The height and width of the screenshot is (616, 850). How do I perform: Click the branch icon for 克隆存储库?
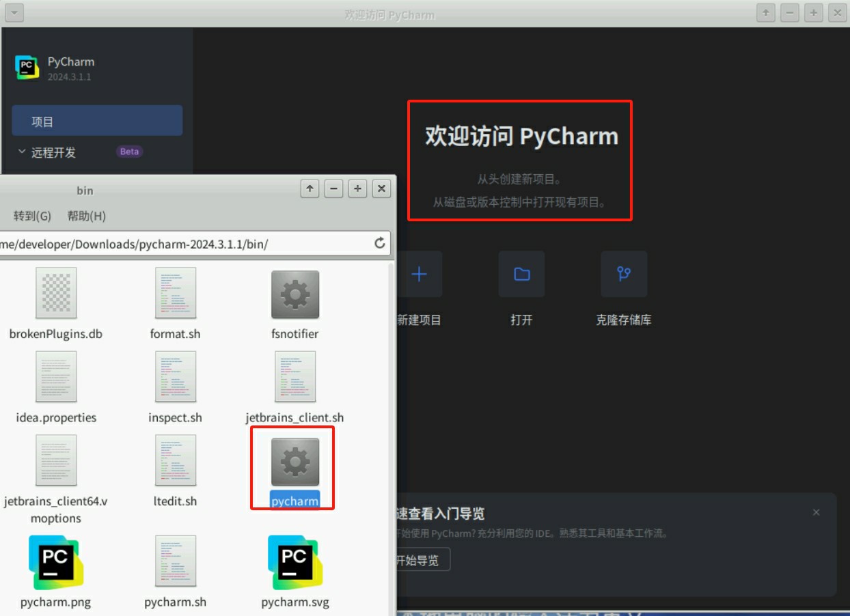pos(624,274)
